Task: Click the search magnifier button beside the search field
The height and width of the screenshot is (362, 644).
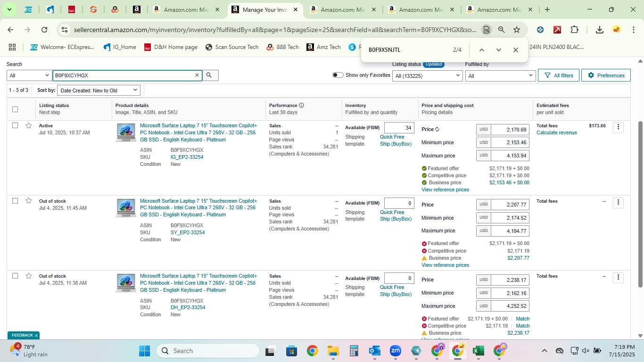Action: pyautogui.click(x=210, y=75)
